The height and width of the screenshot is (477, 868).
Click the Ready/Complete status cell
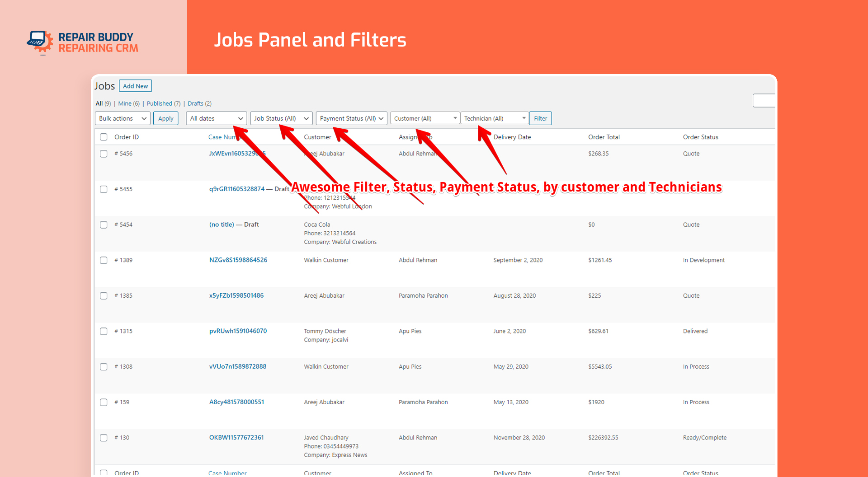705,438
